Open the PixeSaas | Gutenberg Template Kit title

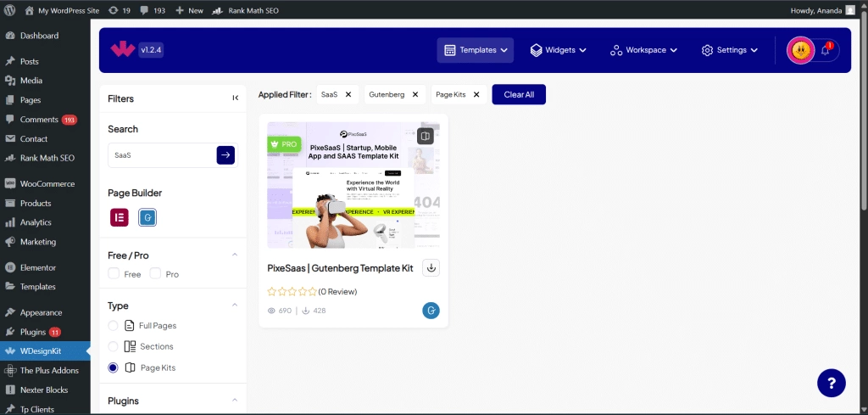341,268
